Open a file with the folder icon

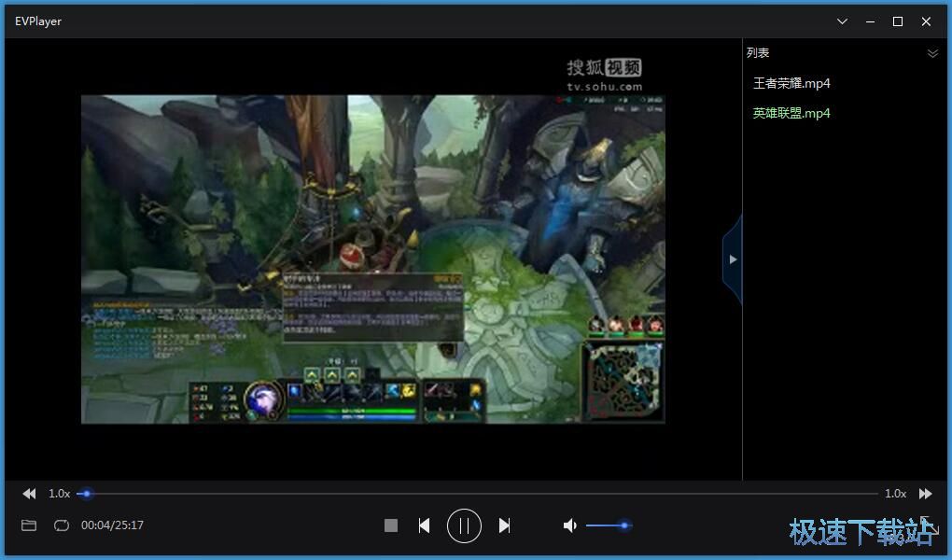click(29, 525)
